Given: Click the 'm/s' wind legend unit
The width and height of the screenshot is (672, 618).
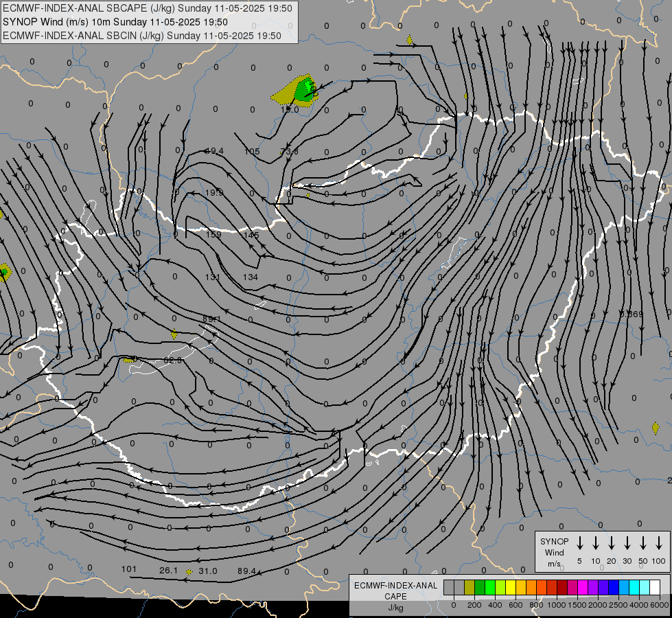Looking at the screenshot, I should pyautogui.click(x=554, y=564).
